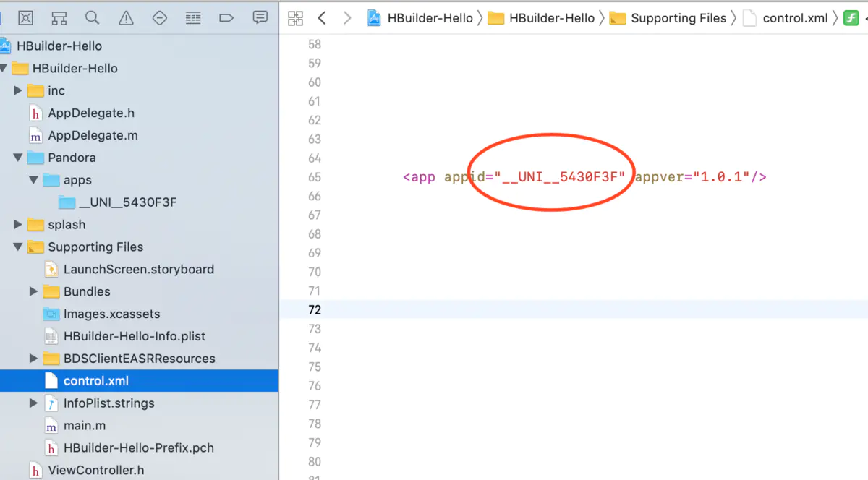
Task: Open the related items grid menu
Action: point(295,18)
